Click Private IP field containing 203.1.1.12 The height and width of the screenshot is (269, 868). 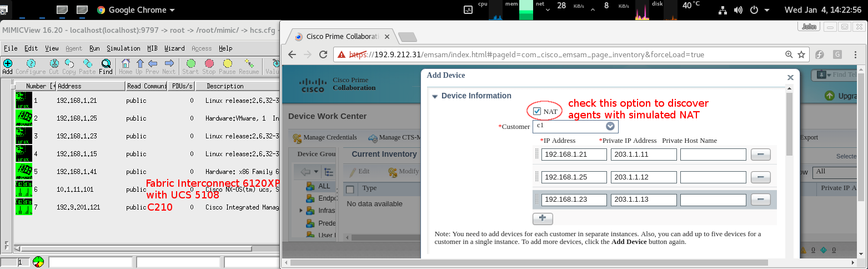point(644,177)
